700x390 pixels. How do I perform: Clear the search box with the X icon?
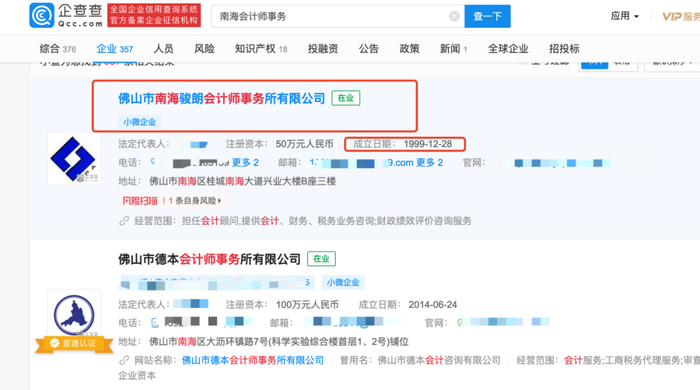(454, 17)
